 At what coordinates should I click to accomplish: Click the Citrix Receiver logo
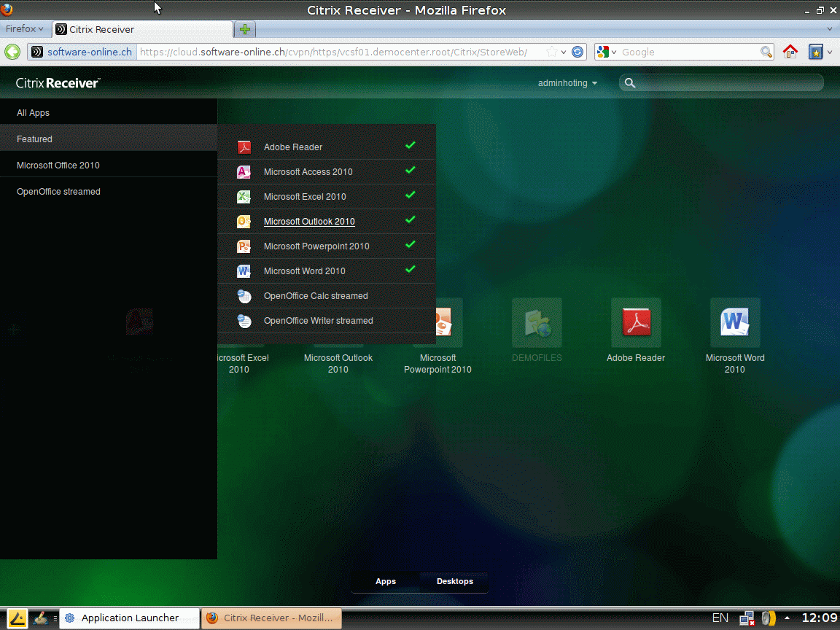pos(58,83)
